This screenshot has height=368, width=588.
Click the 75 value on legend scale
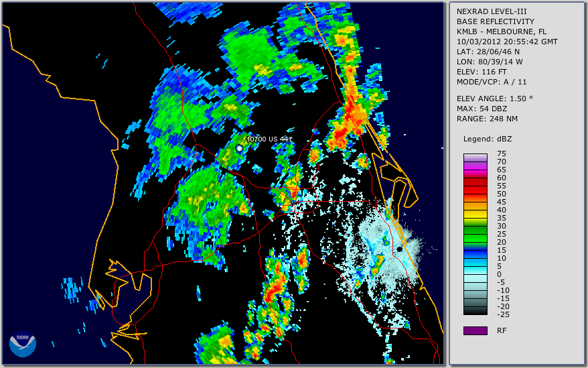502,154
